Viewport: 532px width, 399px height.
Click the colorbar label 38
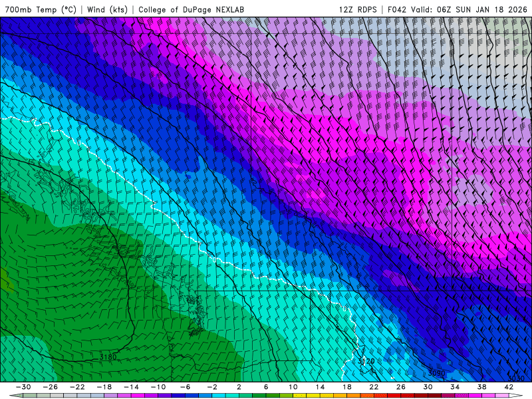481,387
